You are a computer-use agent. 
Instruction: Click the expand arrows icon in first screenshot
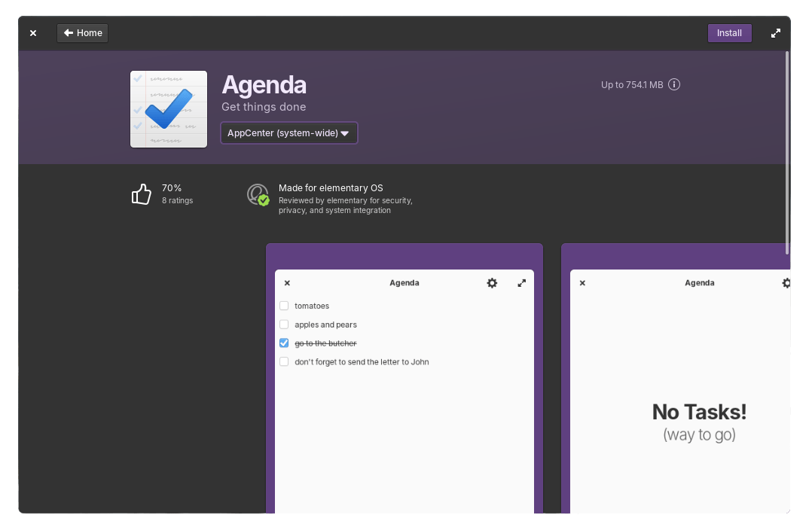coord(522,283)
